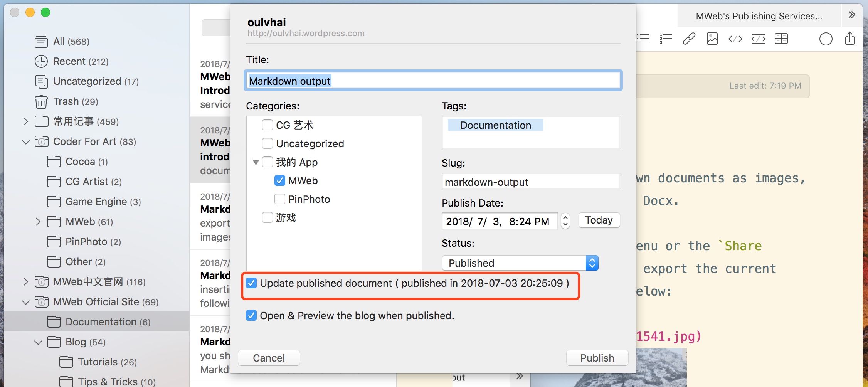
Task: Open the Published status dropdown
Action: pos(520,263)
